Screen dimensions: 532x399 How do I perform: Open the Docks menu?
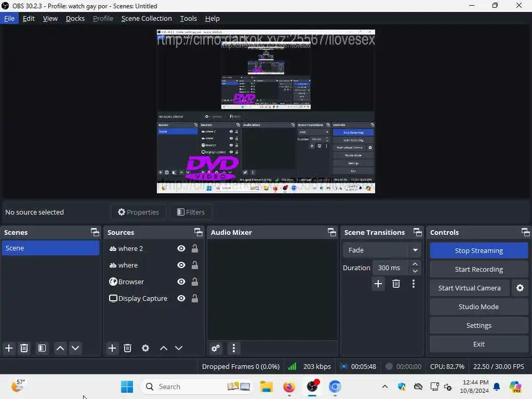[75, 18]
